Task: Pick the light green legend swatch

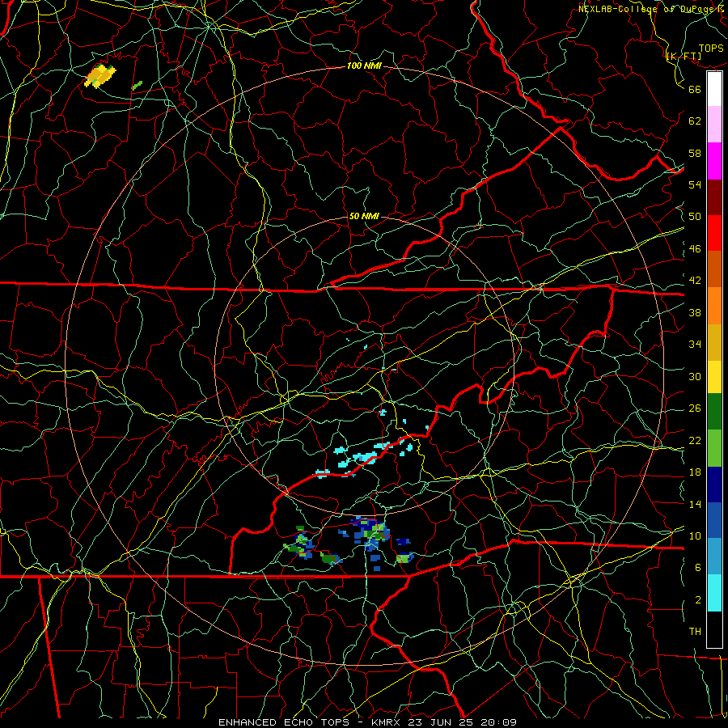Action: tap(714, 447)
